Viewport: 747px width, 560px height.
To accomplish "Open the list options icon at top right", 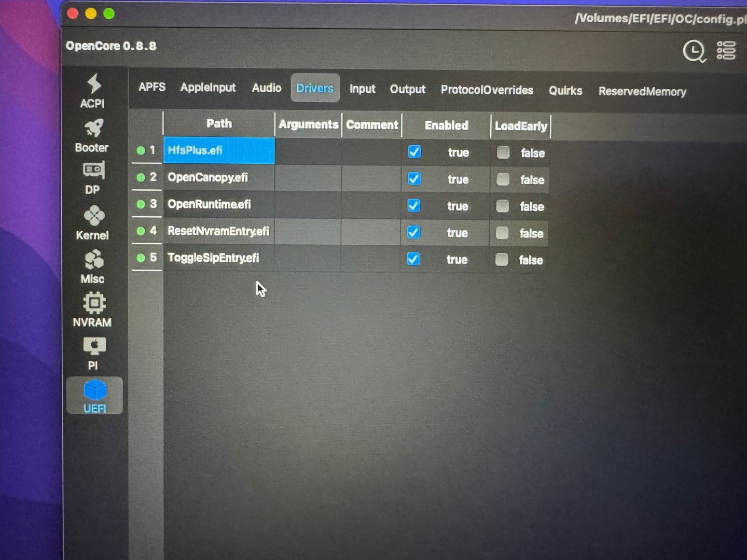I will coord(726,51).
